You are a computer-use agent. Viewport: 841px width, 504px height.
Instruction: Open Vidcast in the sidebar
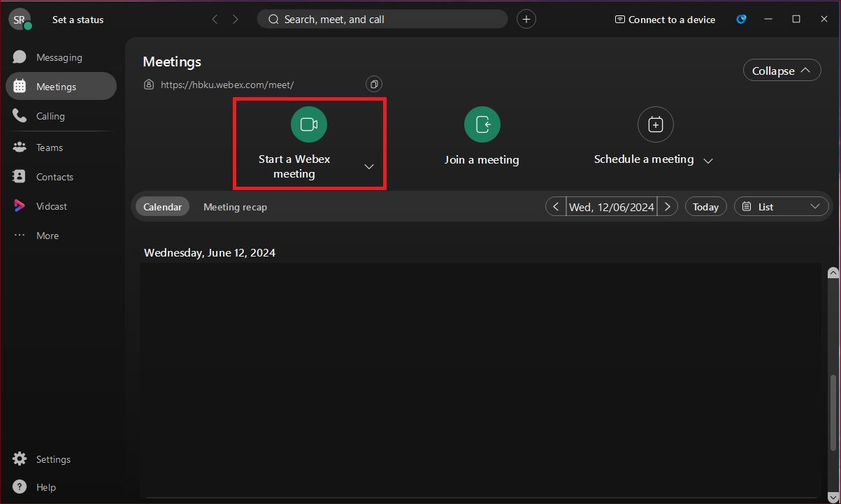pyautogui.click(x=61, y=206)
